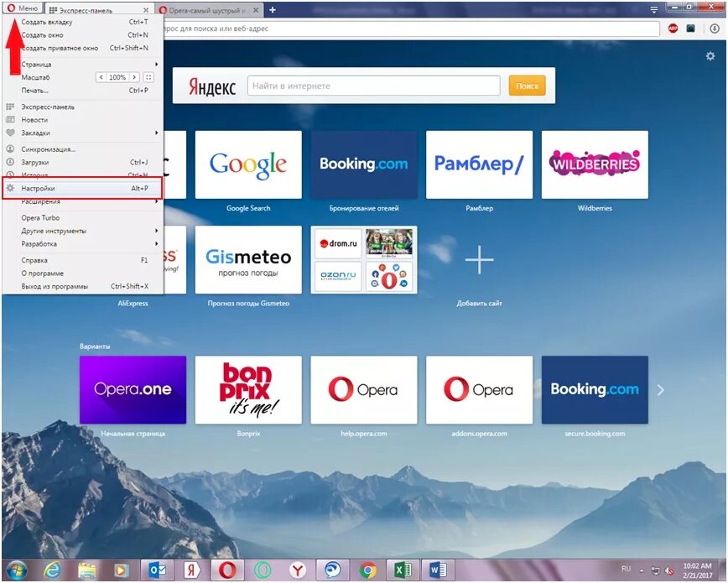Decrease zoom with the left arrow

tap(101, 77)
